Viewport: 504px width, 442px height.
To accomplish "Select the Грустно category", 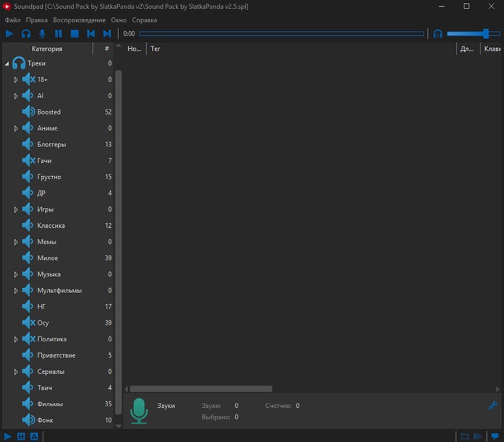I will click(49, 177).
